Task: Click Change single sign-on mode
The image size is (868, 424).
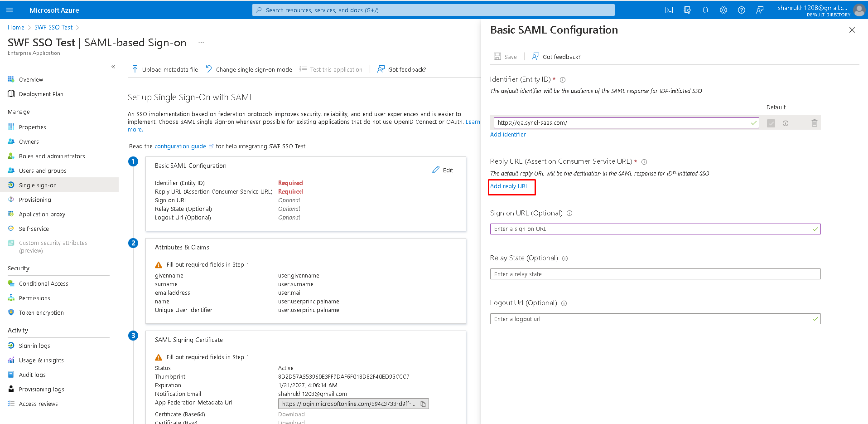Action: pos(249,69)
